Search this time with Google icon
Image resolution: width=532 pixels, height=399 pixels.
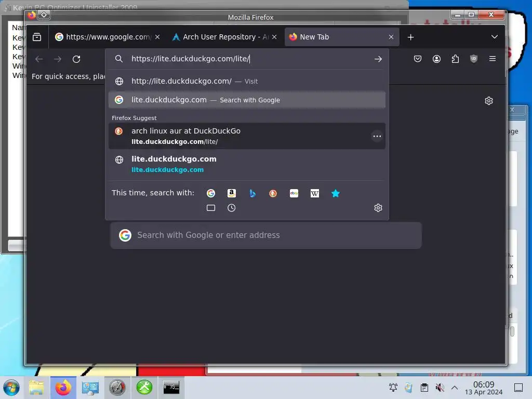click(211, 193)
